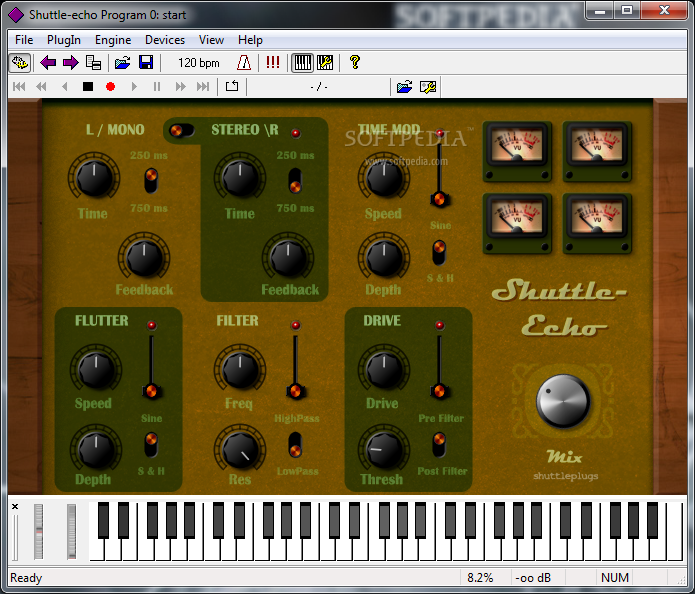Image resolution: width=695 pixels, height=594 pixels.
Task: Toggle the L/MONO to STEREO switch
Action: (x=181, y=130)
